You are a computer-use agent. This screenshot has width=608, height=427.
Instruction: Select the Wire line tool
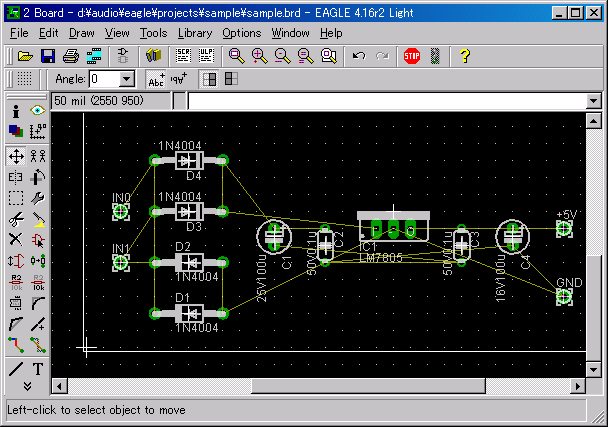click(x=16, y=369)
